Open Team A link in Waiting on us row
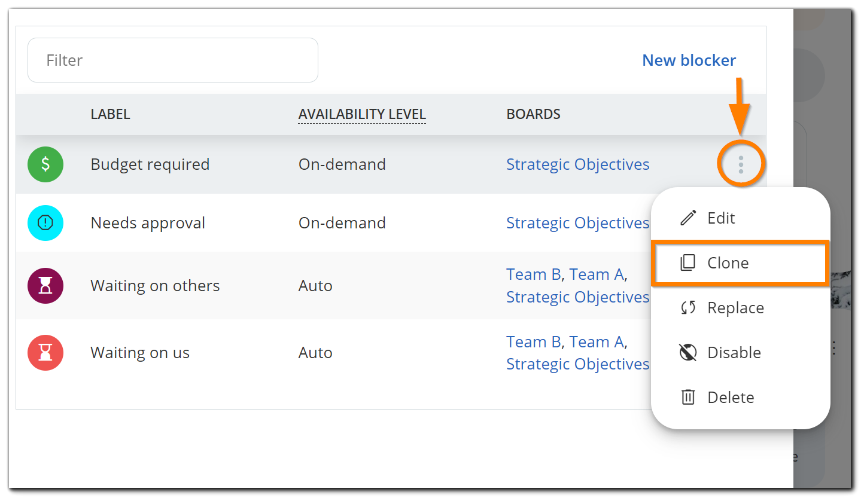The image size is (867, 504). tap(597, 342)
